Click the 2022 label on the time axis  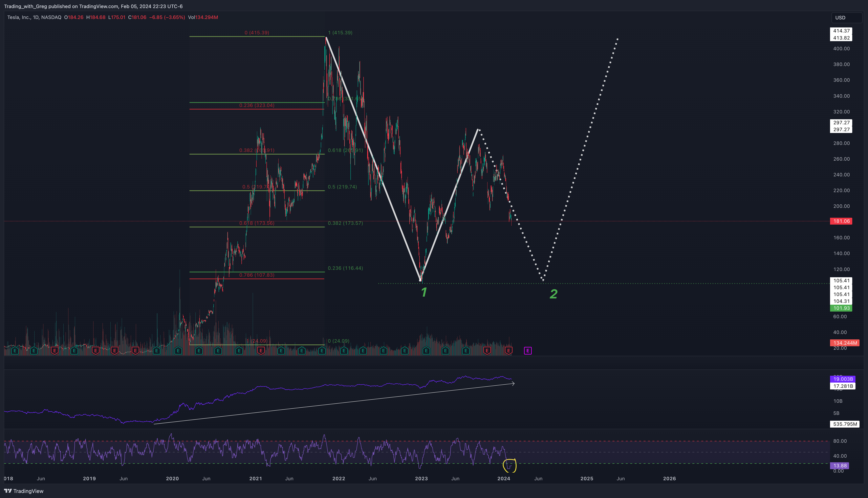tap(339, 478)
